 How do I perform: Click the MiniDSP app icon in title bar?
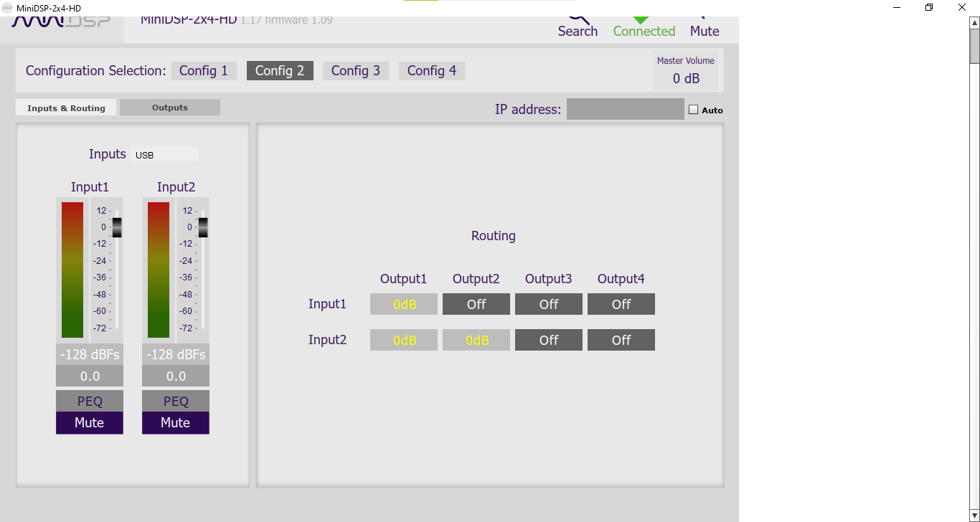pyautogui.click(x=7, y=7)
